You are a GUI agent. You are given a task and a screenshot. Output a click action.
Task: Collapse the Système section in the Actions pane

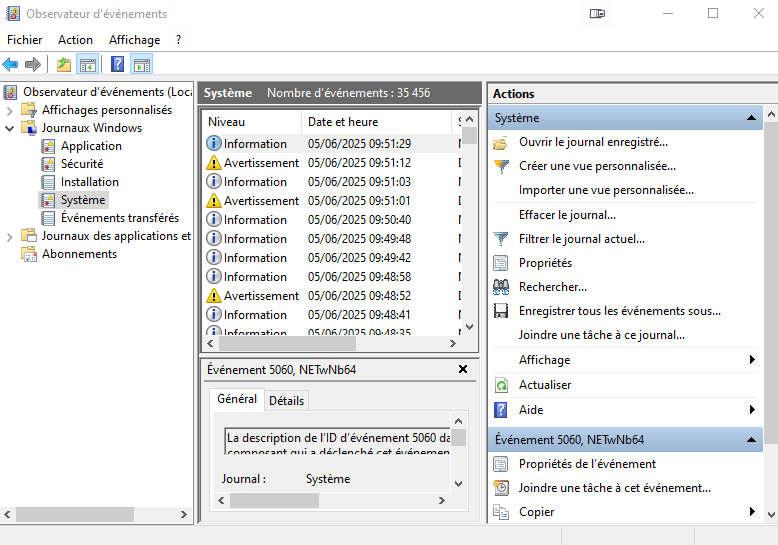point(753,118)
